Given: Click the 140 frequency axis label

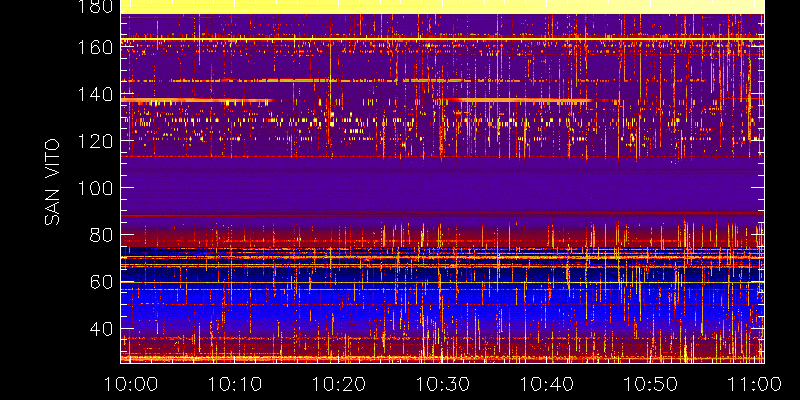Looking at the screenshot, I should [95, 94].
